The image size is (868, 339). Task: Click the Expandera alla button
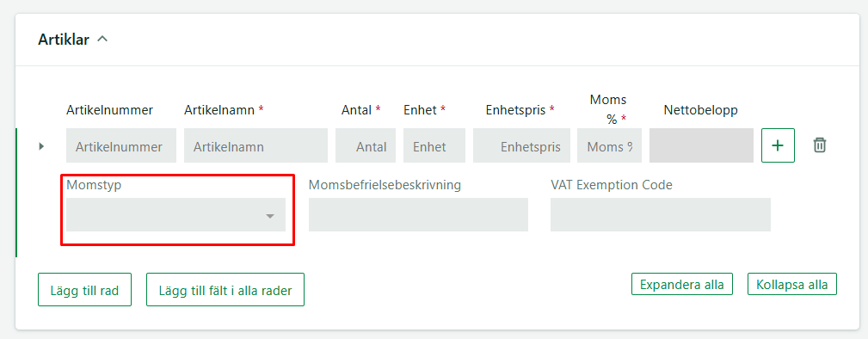coord(682,284)
